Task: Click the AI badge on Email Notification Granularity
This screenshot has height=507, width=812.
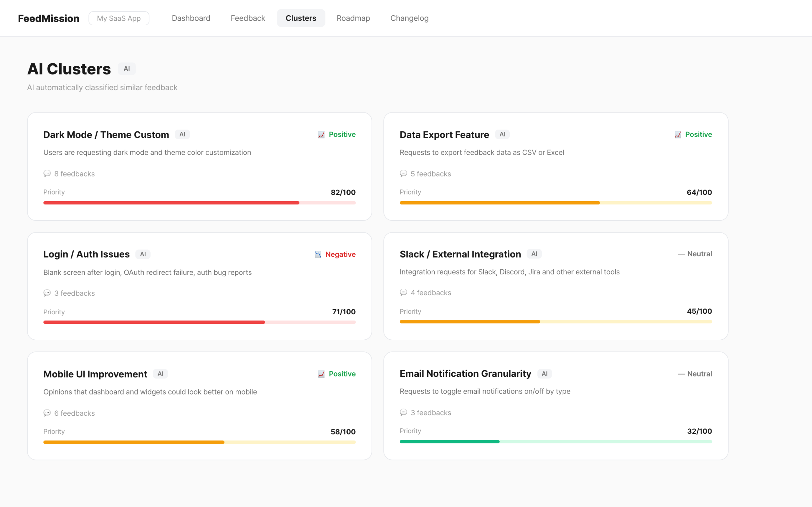Action: coord(545,374)
